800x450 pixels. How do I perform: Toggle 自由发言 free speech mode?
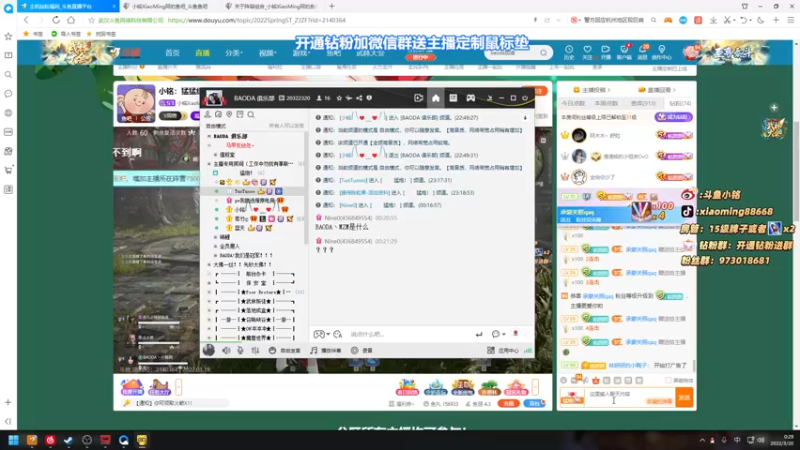click(x=285, y=351)
